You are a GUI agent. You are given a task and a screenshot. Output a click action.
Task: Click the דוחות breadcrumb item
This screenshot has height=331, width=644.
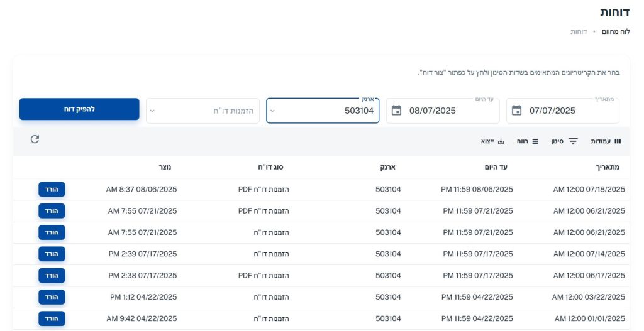pos(579,31)
